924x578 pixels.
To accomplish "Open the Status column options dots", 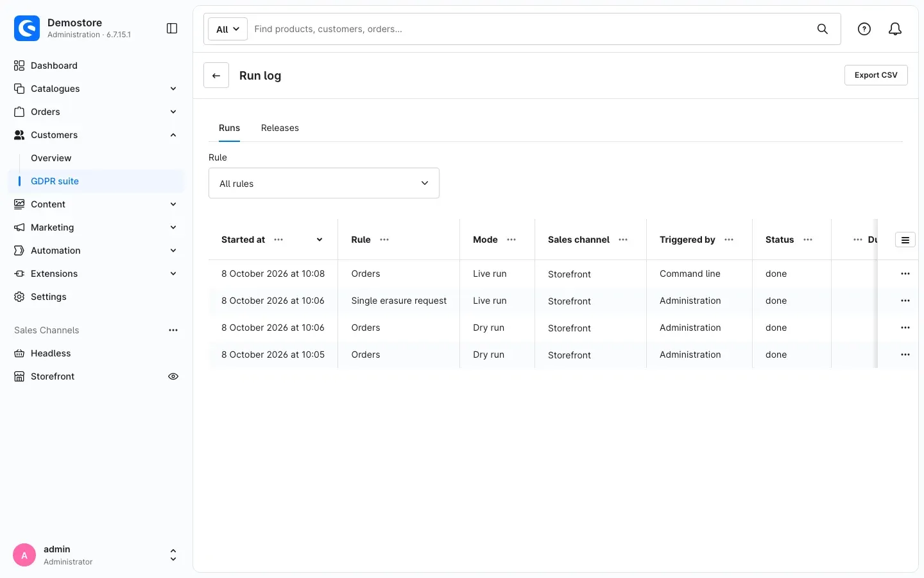I will pyautogui.click(x=808, y=240).
